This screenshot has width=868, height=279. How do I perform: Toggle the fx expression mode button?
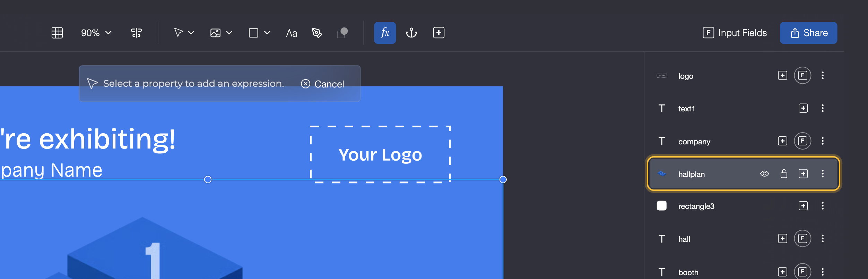385,33
